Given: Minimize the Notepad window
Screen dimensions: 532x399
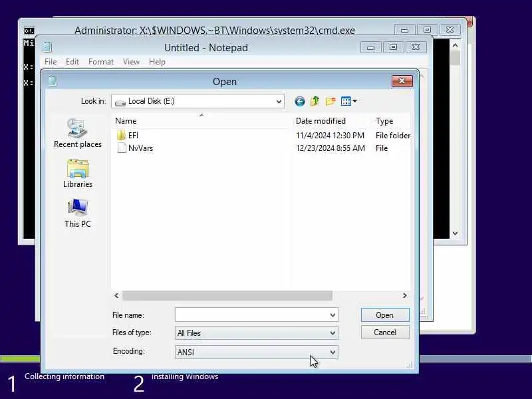Looking at the screenshot, I should coord(371,47).
